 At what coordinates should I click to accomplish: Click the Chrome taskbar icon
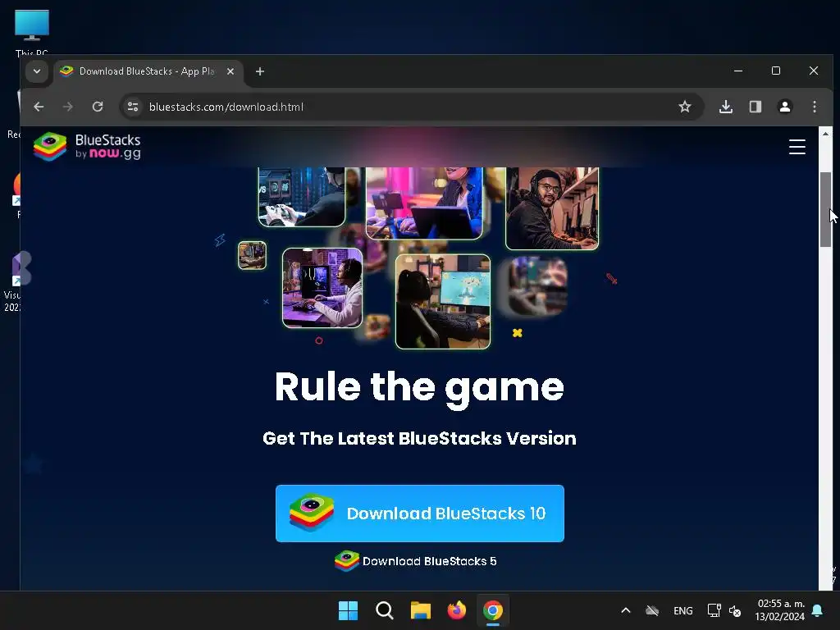coord(493,610)
